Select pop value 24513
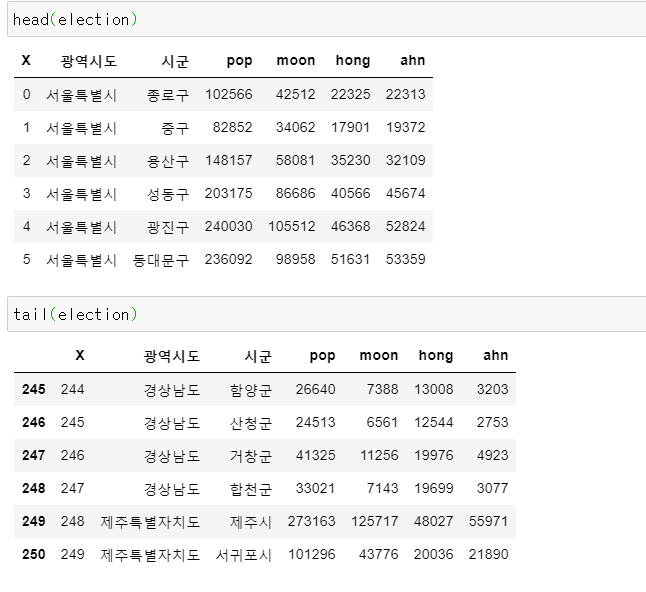Viewport: 646px width, 592px height. 315,422
